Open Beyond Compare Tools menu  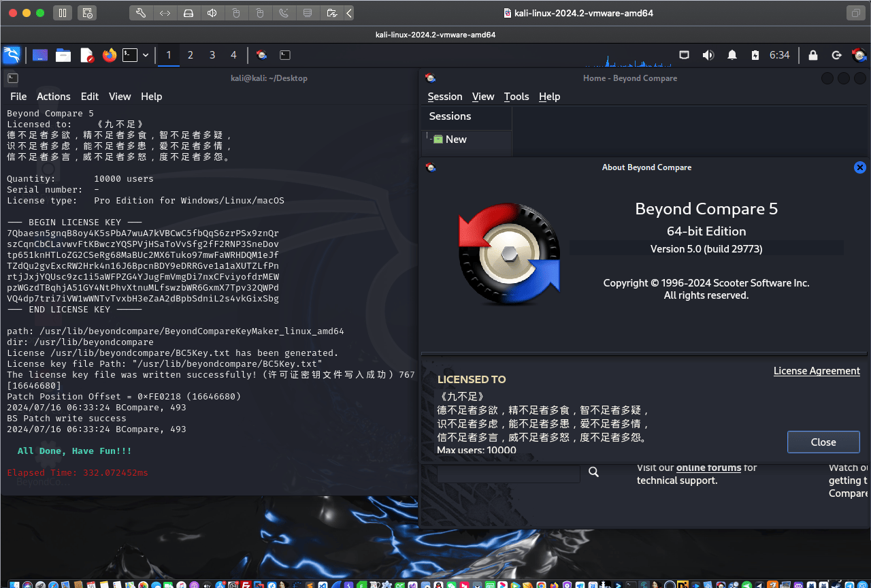tap(516, 97)
